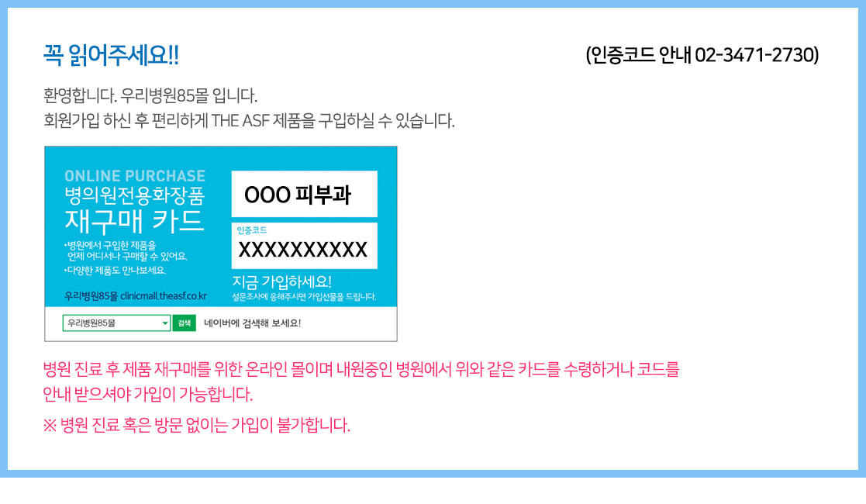Click the pink ※ 병원 진료 혹은 방문 notice
866x504 pixels.
click(197, 426)
